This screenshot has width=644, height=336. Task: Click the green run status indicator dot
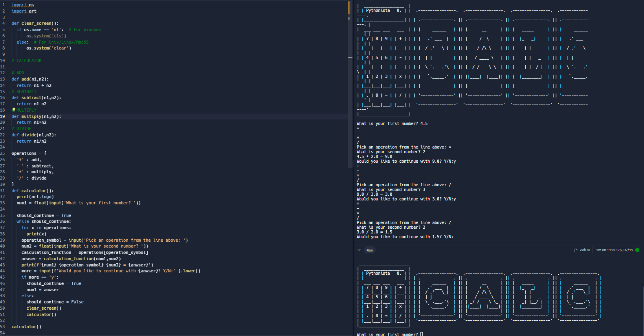(x=637, y=250)
